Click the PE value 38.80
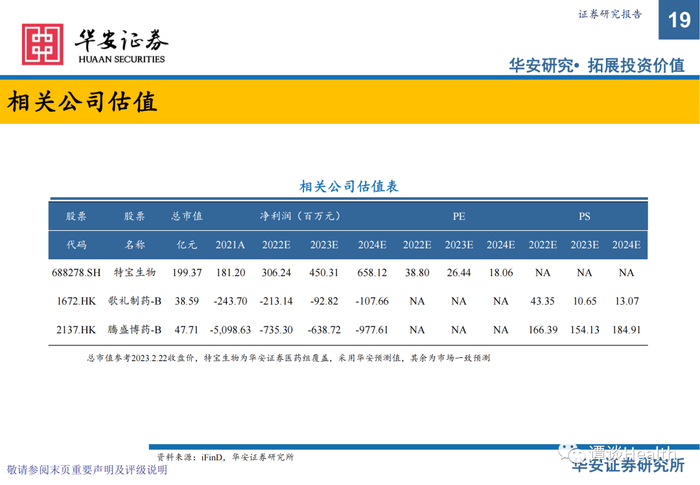 pyautogui.click(x=417, y=272)
